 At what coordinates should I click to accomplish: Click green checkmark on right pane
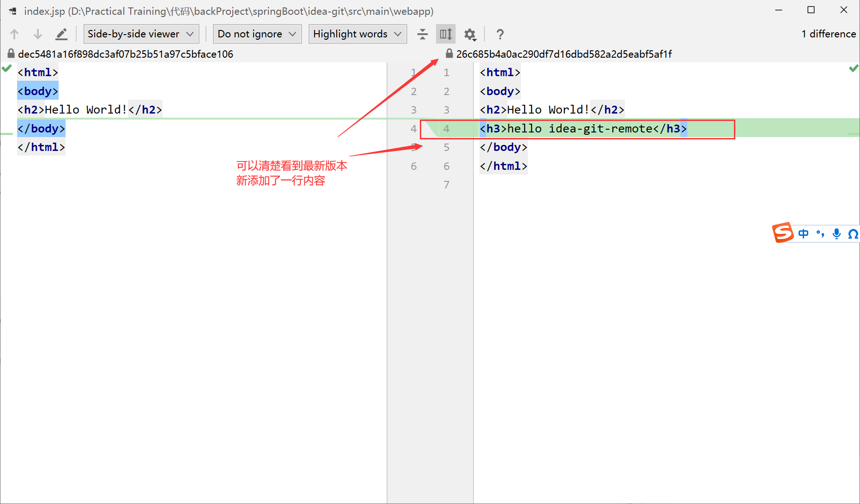click(854, 68)
